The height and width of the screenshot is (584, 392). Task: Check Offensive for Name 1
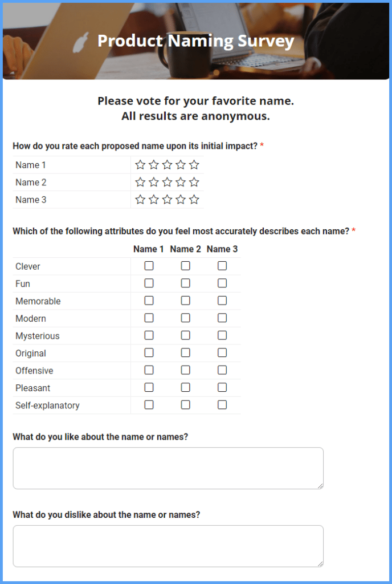[x=149, y=370]
